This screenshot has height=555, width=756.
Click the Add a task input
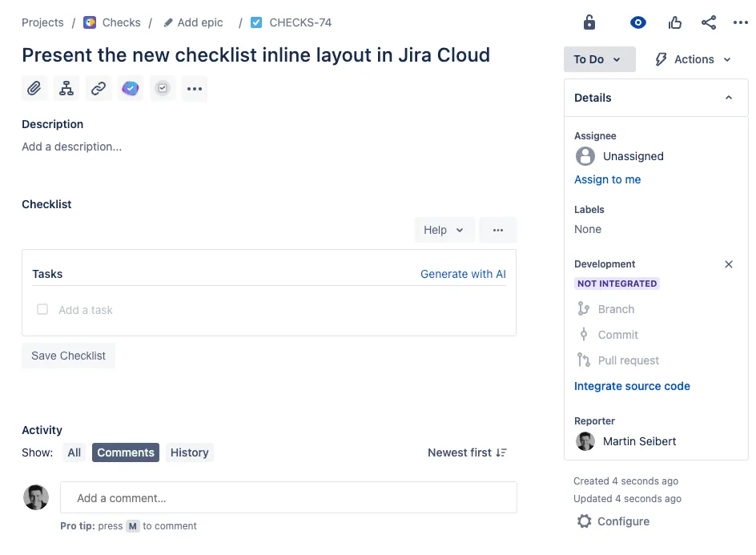click(x=86, y=310)
